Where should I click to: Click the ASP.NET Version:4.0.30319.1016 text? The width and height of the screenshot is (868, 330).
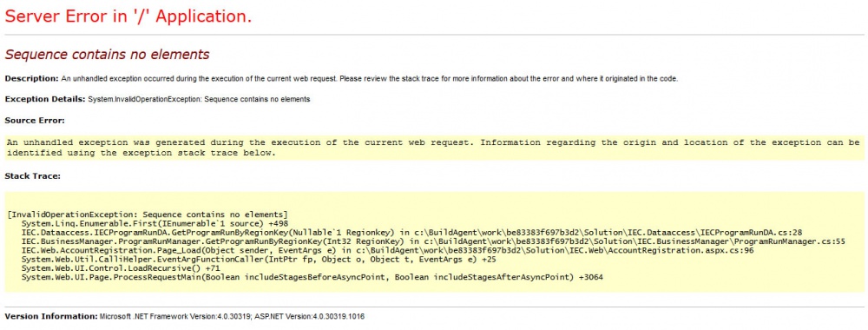309,317
